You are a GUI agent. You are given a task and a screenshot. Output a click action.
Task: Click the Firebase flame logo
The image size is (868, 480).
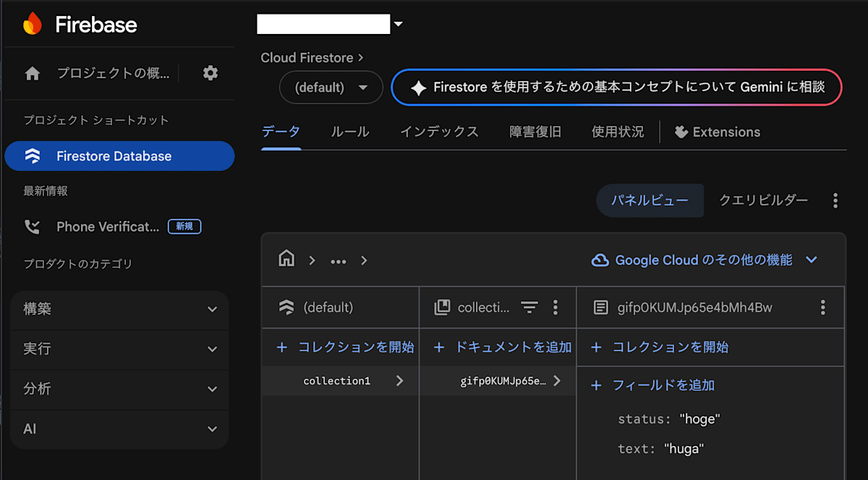(33, 24)
